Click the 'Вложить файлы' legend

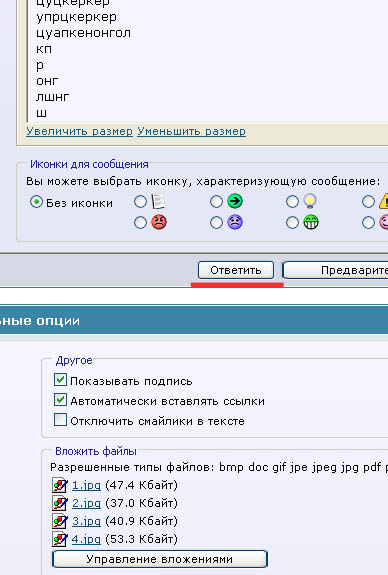pyautogui.click(x=96, y=451)
